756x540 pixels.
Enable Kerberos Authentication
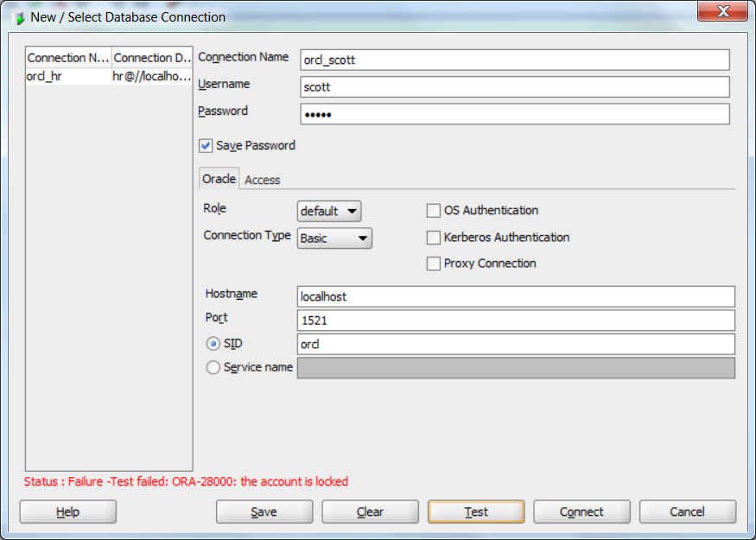coord(433,238)
